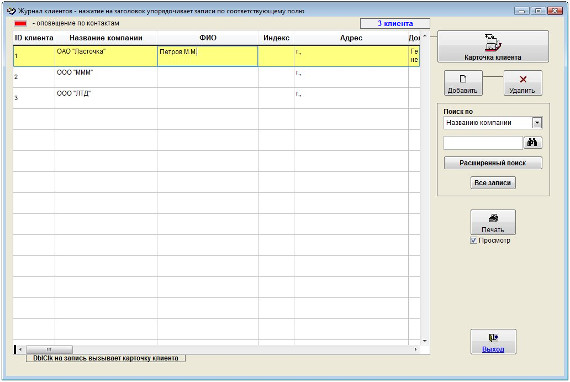
Task: Open Расширенный поиск
Action: [493, 163]
